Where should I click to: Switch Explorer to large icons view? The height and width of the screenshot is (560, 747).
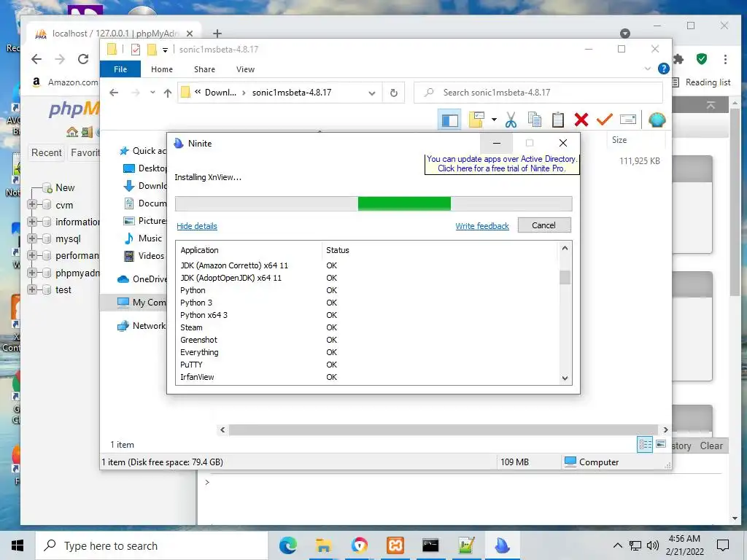tap(661, 444)
